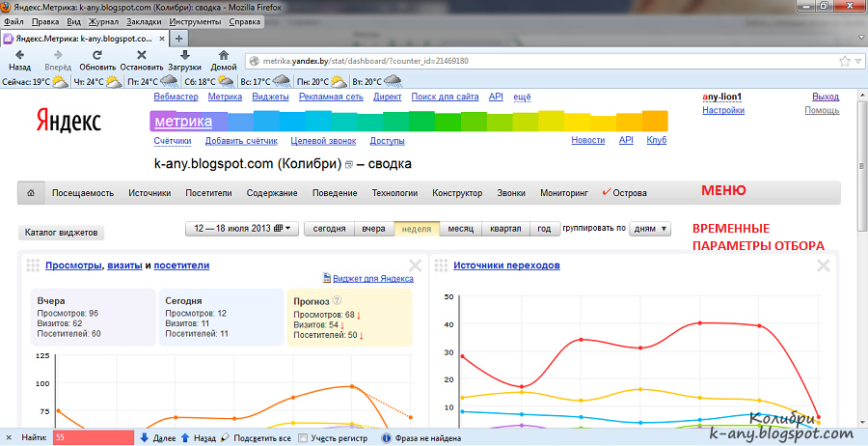Click the counter note icon beside Колибри
868x446 pixels.
349,165
